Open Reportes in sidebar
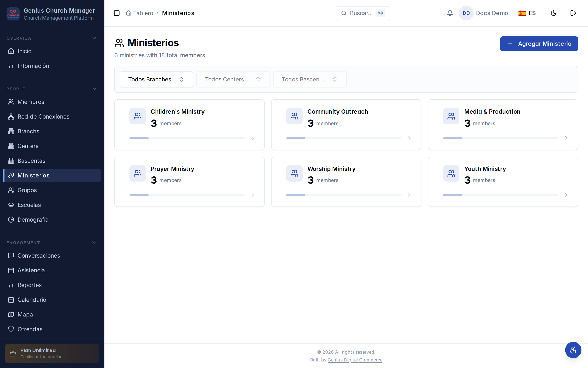 52,285
